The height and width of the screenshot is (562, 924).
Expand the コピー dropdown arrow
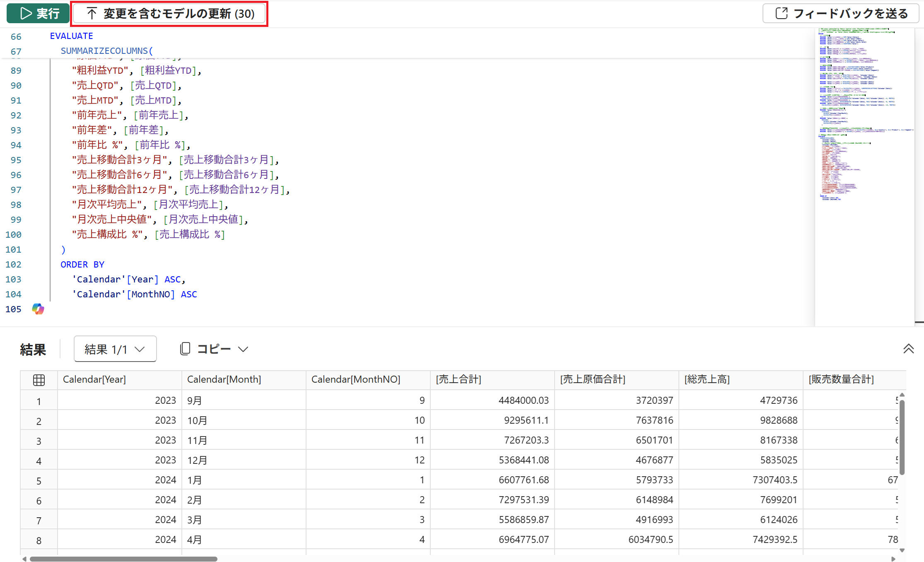[243, 349]
